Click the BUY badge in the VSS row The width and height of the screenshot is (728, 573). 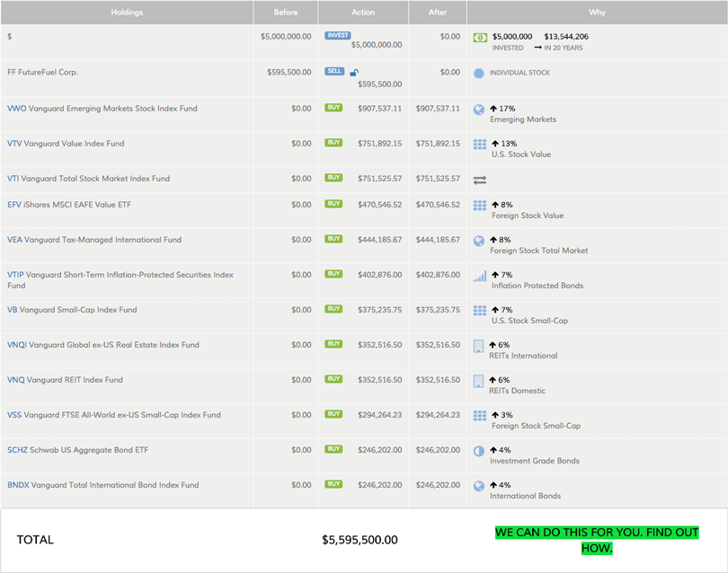tap(333, 414)
